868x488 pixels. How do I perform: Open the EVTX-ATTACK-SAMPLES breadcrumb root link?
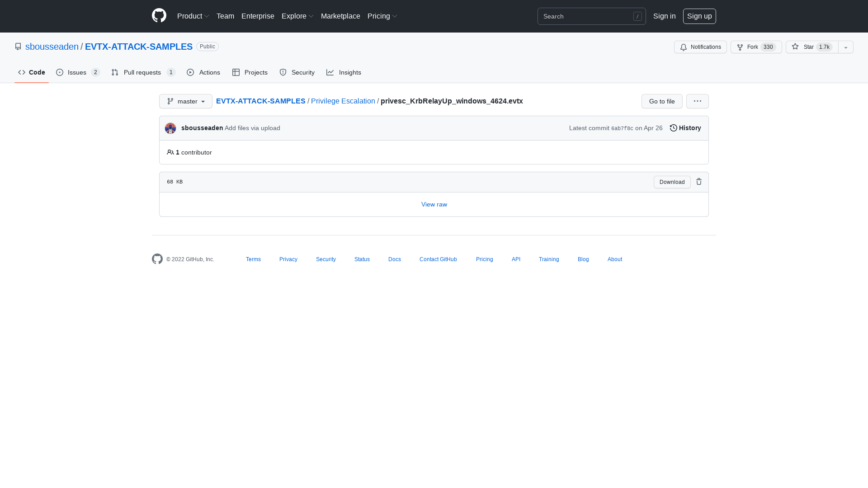pos(261,101)
